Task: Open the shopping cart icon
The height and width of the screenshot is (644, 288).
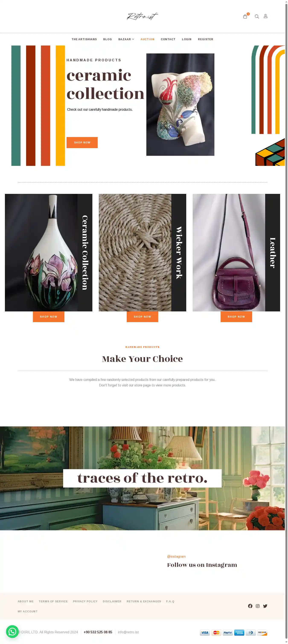Action: (245, 16)
